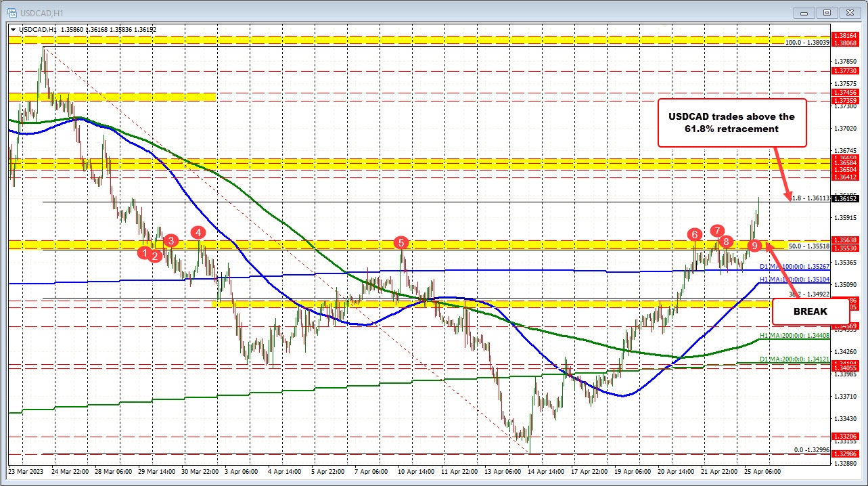
Task: Select the 50.0 - 1.35518 Fibonacci label
Action: [x=808, y=247]
